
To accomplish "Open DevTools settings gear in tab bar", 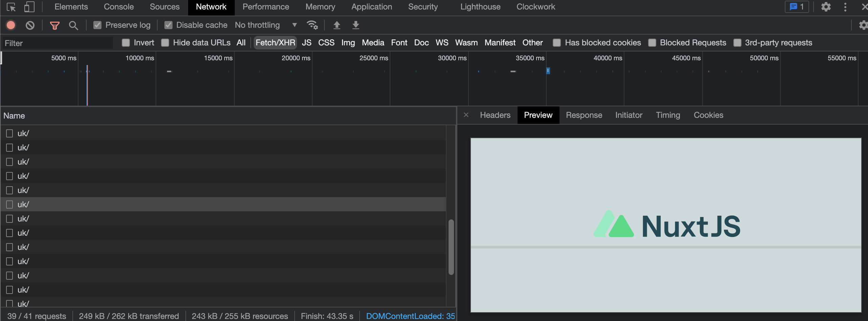I will click(826, 7).
